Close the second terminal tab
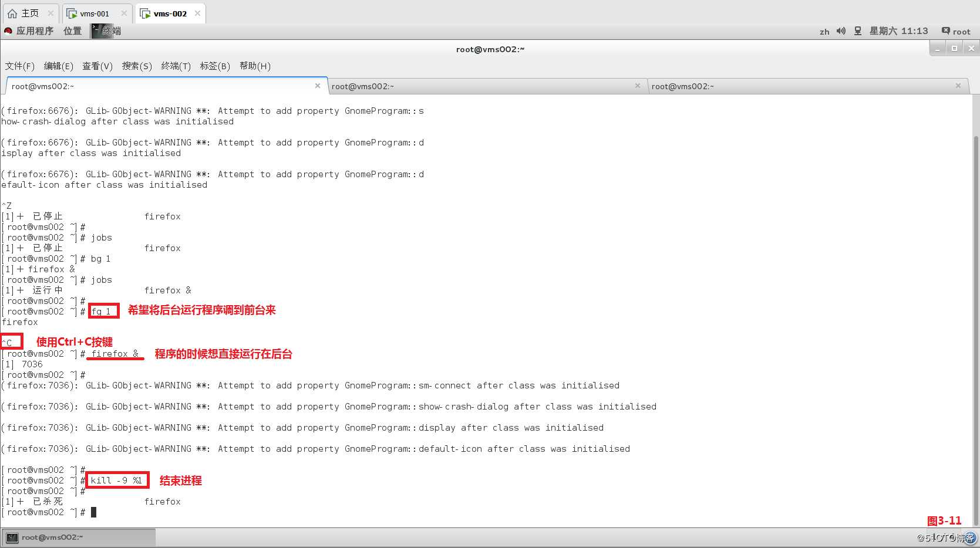This screenshot has width=980, height=548. (638, 86)
